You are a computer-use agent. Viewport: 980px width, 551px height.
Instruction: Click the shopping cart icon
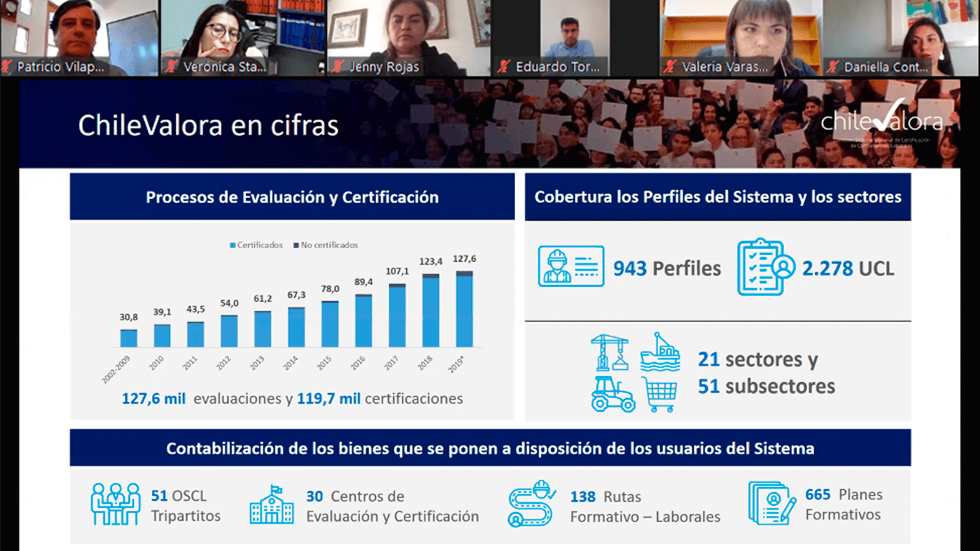pyautogui.click(x=659, y=395)
